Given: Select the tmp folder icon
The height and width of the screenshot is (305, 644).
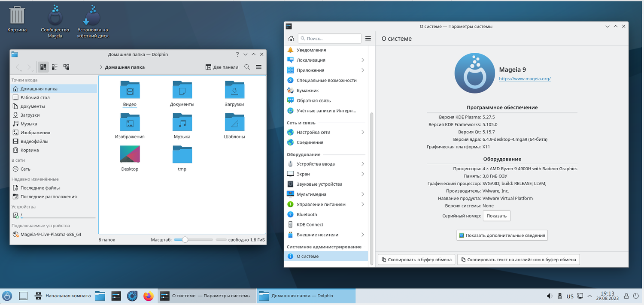Looking at the screenshot, I should point(182,155).
